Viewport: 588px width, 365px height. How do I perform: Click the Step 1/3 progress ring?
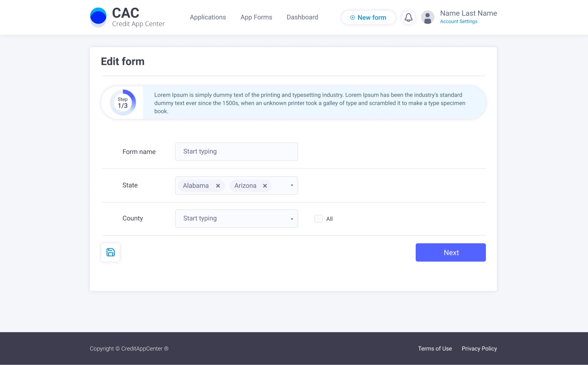[123, 102]
